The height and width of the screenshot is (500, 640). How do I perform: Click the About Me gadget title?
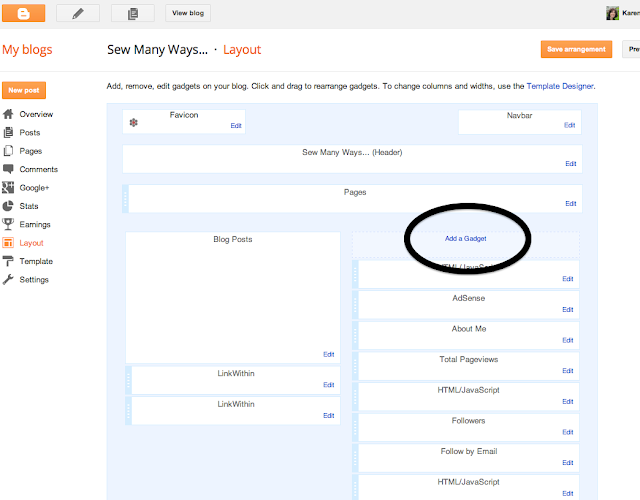469,329
